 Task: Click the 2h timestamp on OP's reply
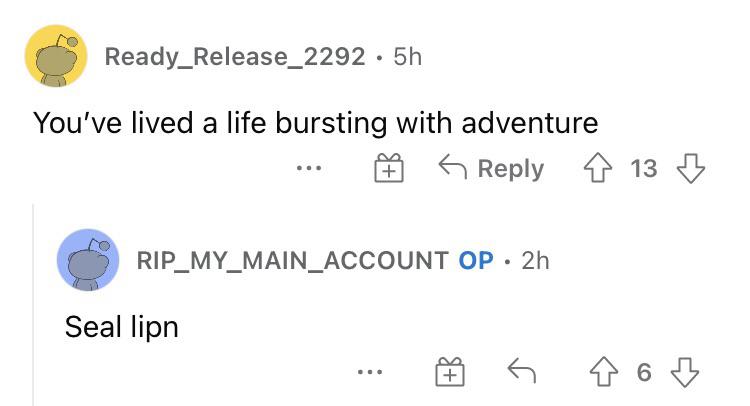(x=536, y=261)
